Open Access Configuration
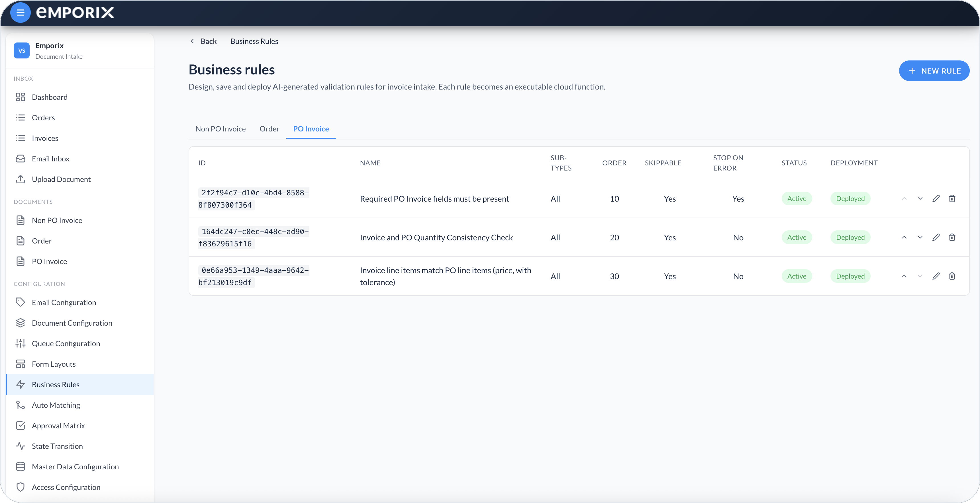 pos(80,487)
